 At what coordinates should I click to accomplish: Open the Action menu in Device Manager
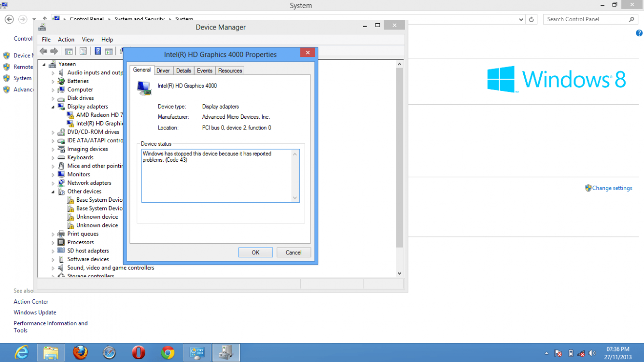(66, 40)
